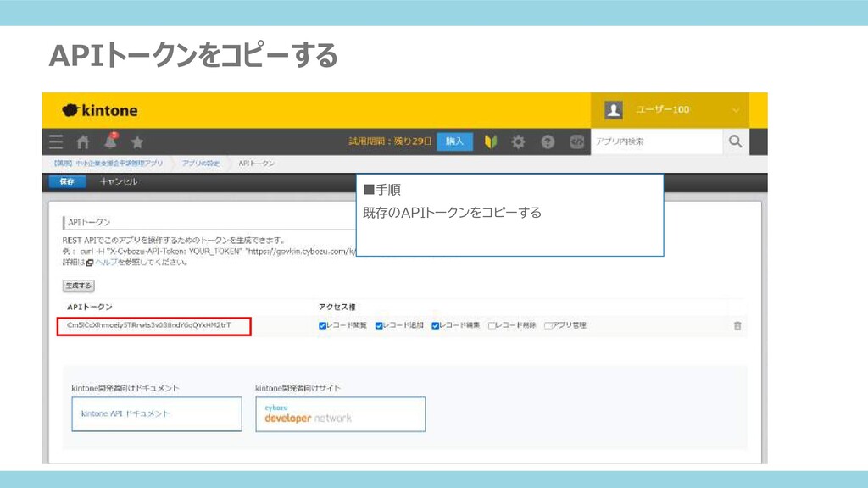Image resolution: width=868 pixels, height=488 pixels.
Task: Expand the ユーザー100 account dropdown
Action: pyautogui.click(x=736, y=110)
